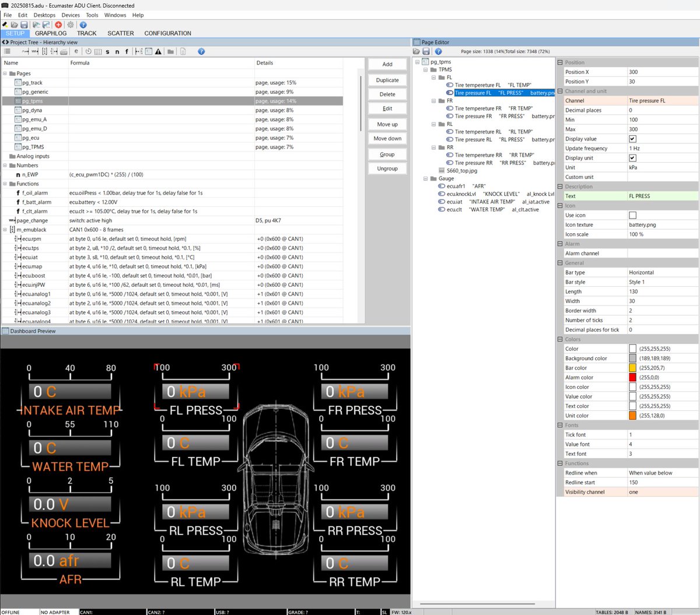Click the 'n' number icon in Project Tree toolbar
Screen dimensions: 700x615
point(117,51)
